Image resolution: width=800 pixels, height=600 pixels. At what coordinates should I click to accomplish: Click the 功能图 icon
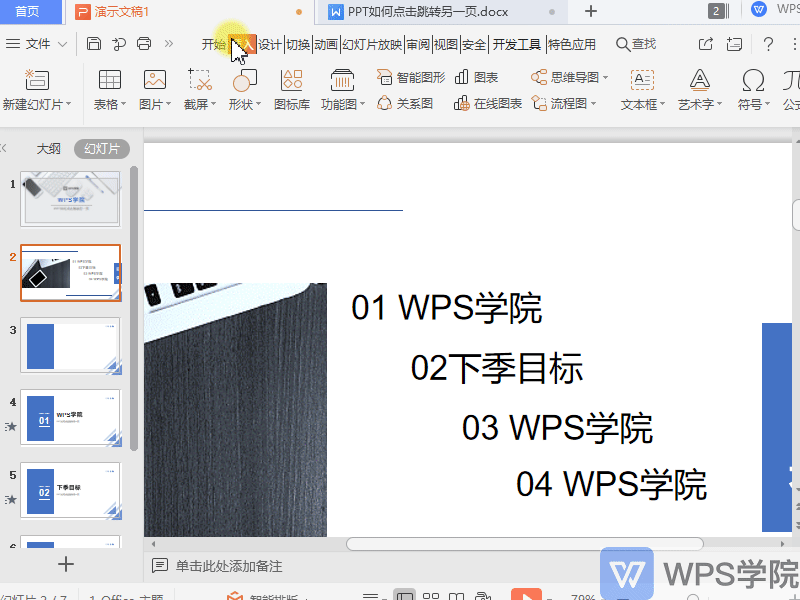pyautogui.click(x=342, y=80)
